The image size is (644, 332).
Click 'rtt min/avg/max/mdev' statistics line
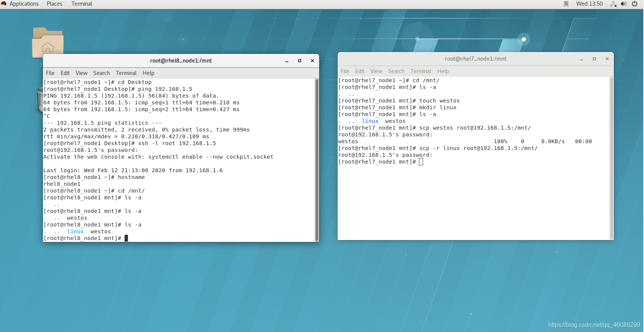click(126, 136)
